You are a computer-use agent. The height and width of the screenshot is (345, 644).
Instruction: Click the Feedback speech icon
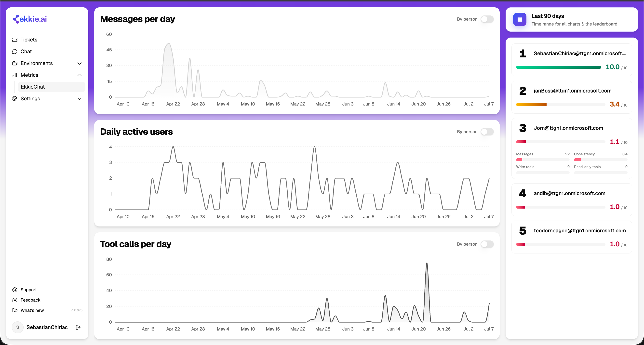(x=15, y=300)
